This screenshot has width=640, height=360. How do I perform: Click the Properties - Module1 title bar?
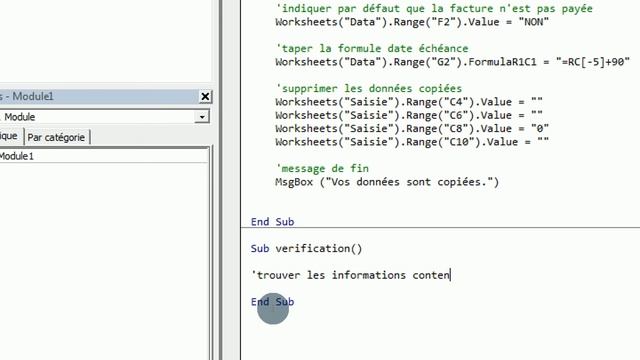coord(98,97)
